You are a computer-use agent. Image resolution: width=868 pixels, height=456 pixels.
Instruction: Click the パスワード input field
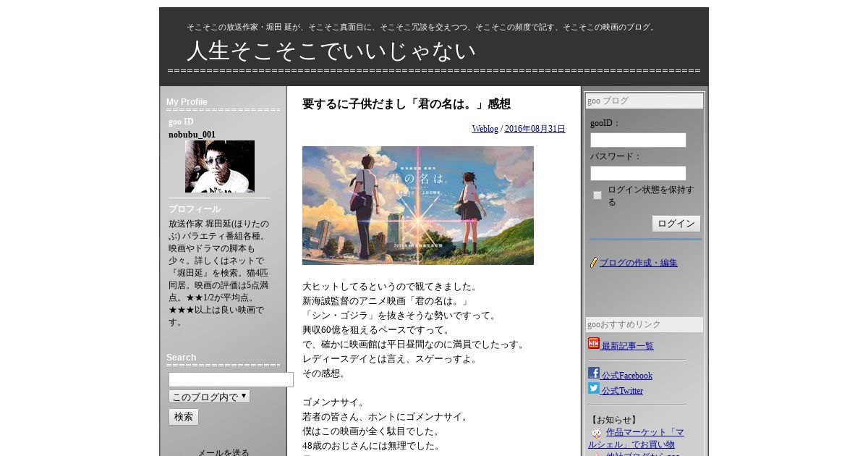[x=638, y=174]
